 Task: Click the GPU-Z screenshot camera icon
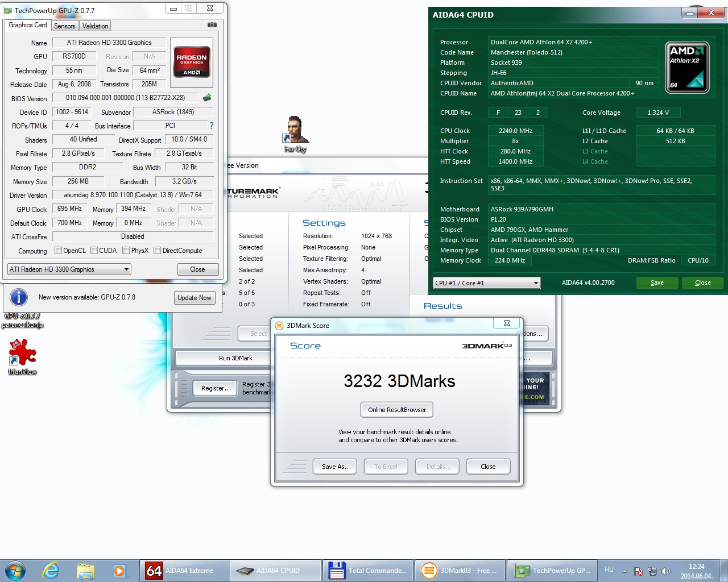(212, 25)
